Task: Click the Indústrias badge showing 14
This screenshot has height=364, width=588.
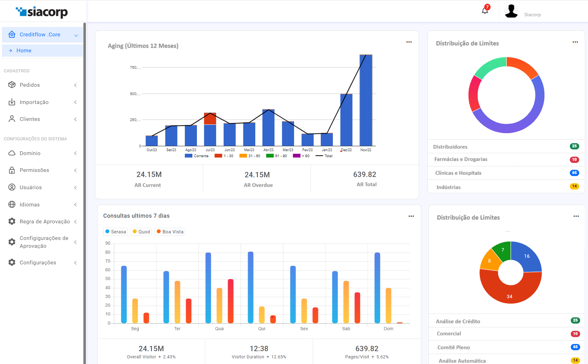Action: [x=574, y=186]
